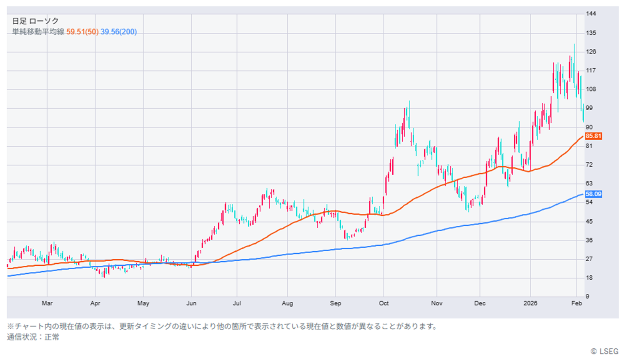Screen dimensions: 632x364
Task: Click the orange 59.51(50) legend value
Action: 82,32
